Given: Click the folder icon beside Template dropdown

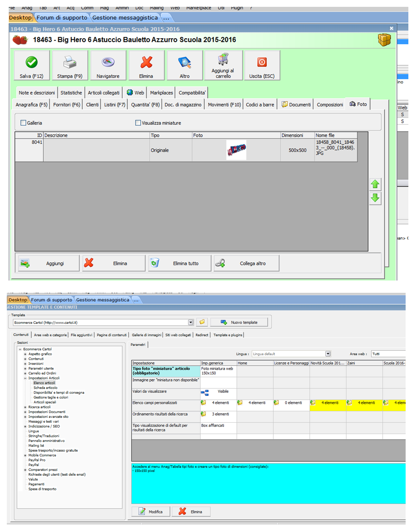Looking at the screenshot, I should click(202, 322).
